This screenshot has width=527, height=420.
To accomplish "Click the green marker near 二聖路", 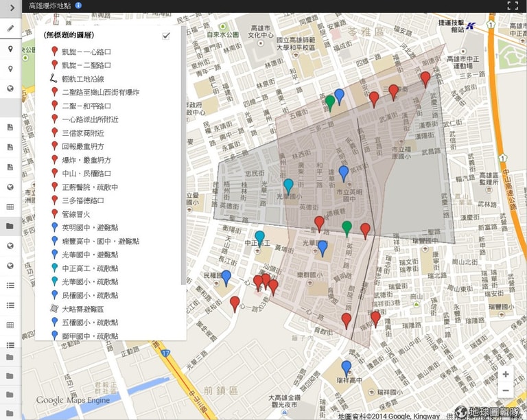I will (x=347, y=228).
